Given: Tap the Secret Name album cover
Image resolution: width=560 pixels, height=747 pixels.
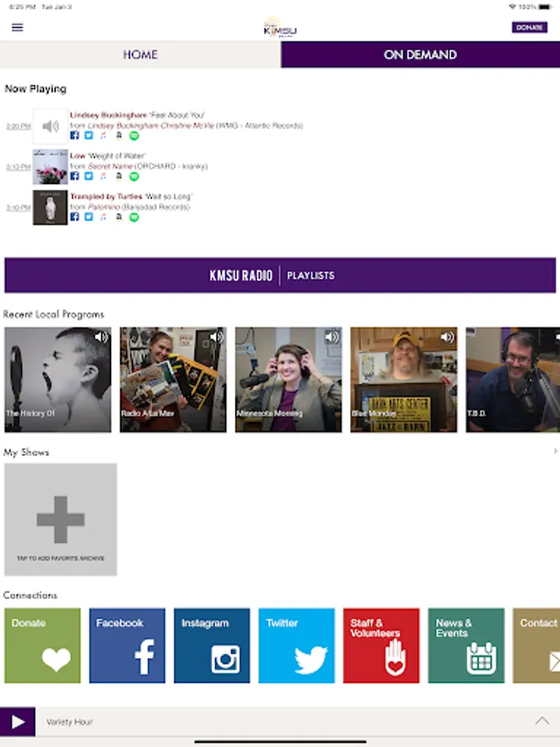Looking at the screenshot, I should tap(50, 167).
